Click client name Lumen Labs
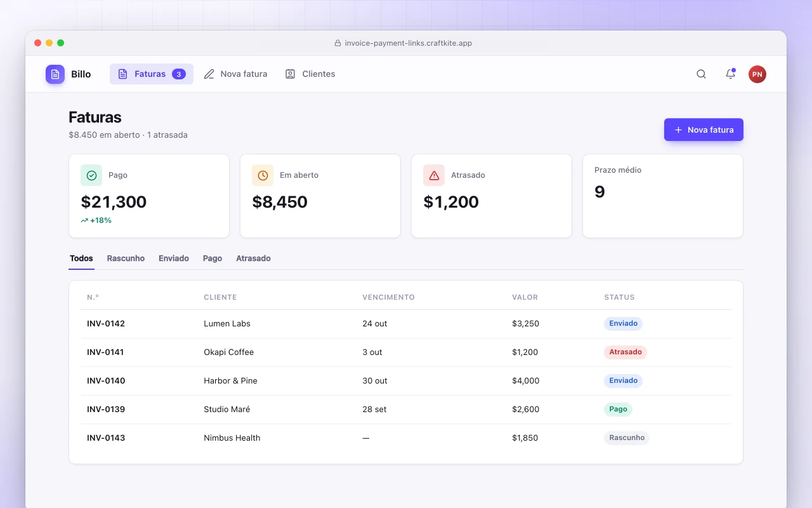 [227, 324]
